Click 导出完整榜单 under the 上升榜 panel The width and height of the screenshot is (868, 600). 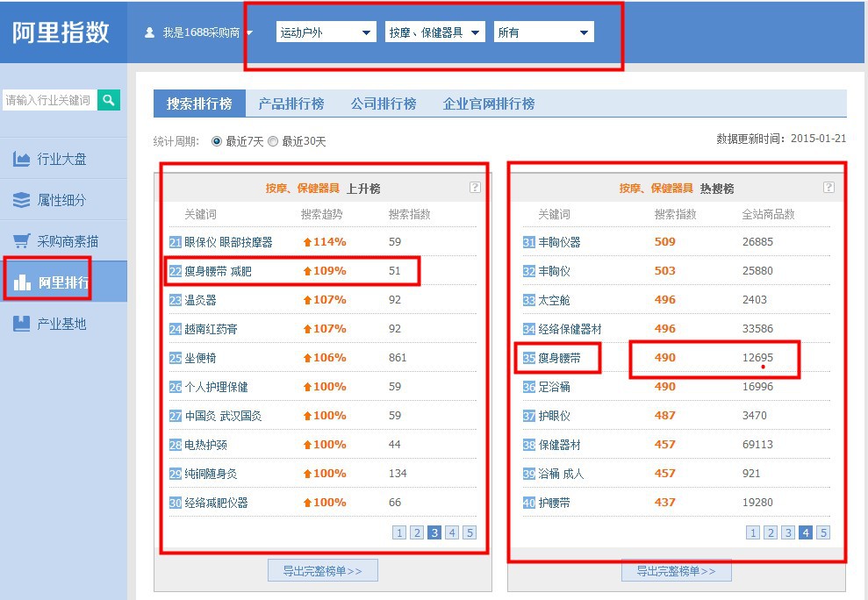click(x=323, y=571)
